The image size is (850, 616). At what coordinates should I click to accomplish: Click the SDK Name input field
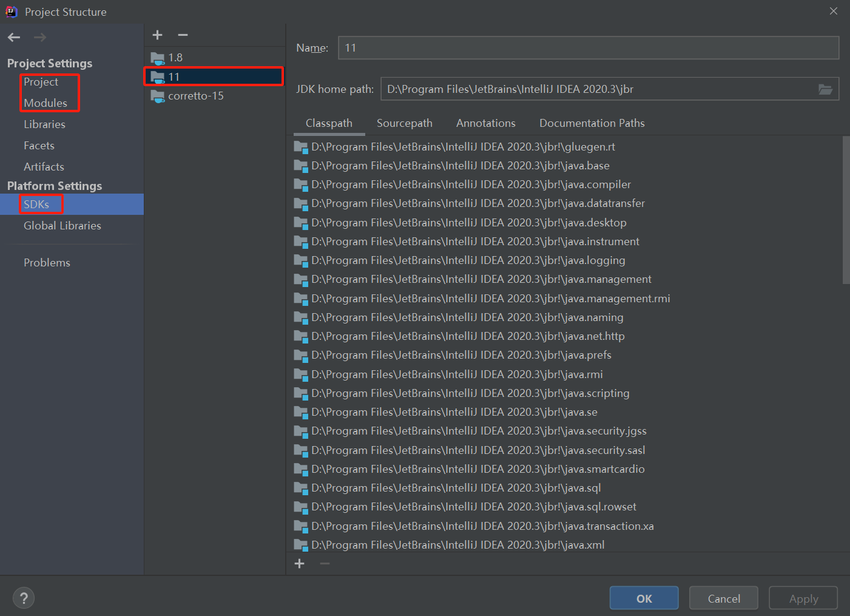[589, 48]
